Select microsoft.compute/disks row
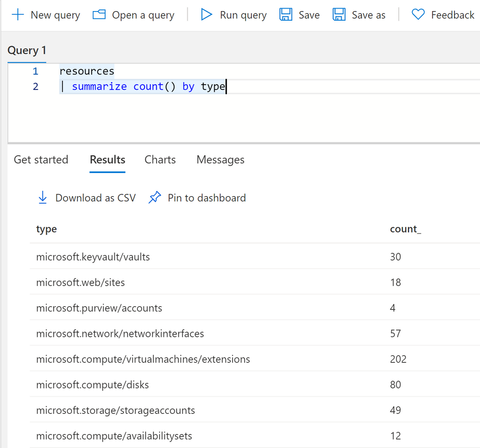The width and height of the screenshot is (480, 448). [x=255, y=384]
